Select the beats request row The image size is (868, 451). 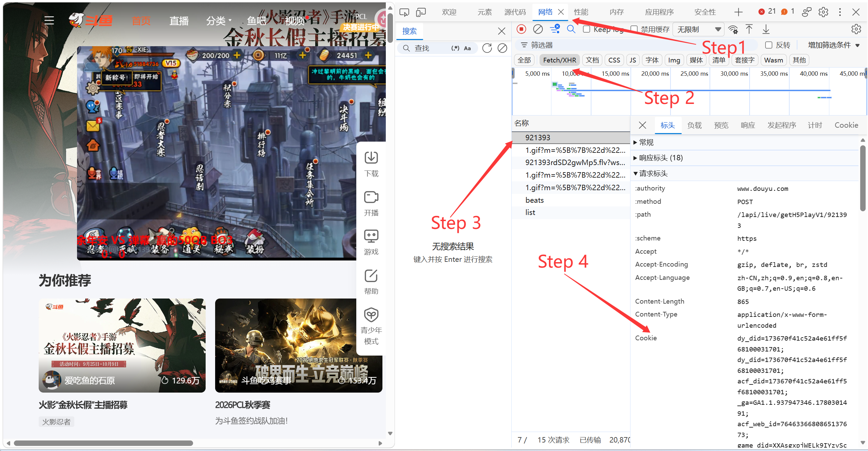coord(571,200)
